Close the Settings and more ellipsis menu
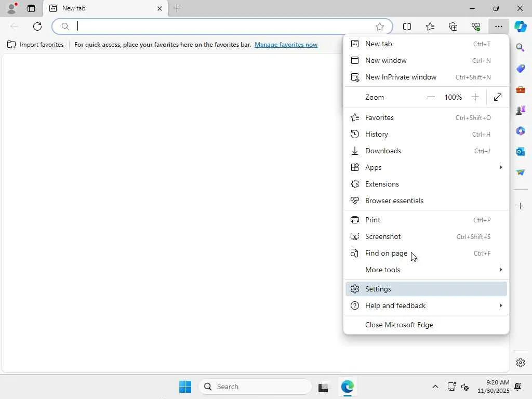 pos(498,26)
